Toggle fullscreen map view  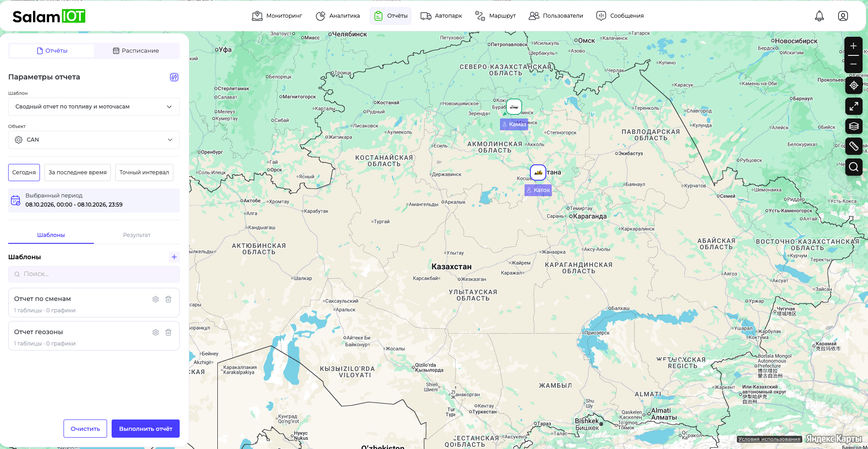click(853, 106)
